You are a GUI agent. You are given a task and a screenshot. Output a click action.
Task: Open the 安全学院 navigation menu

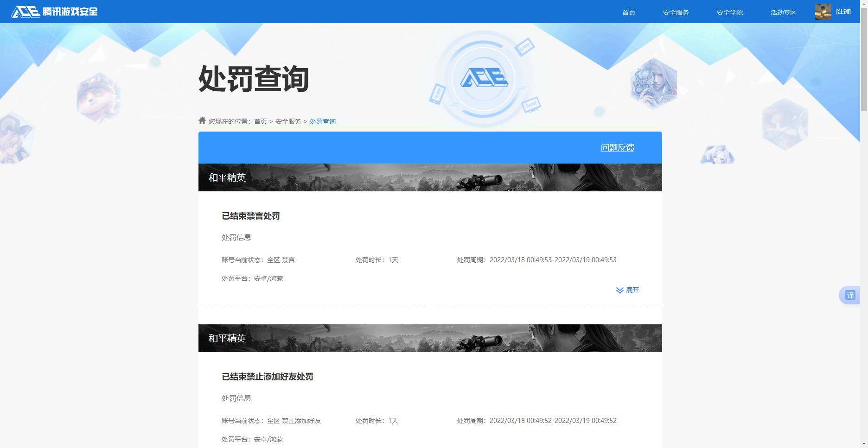(729, 13)
